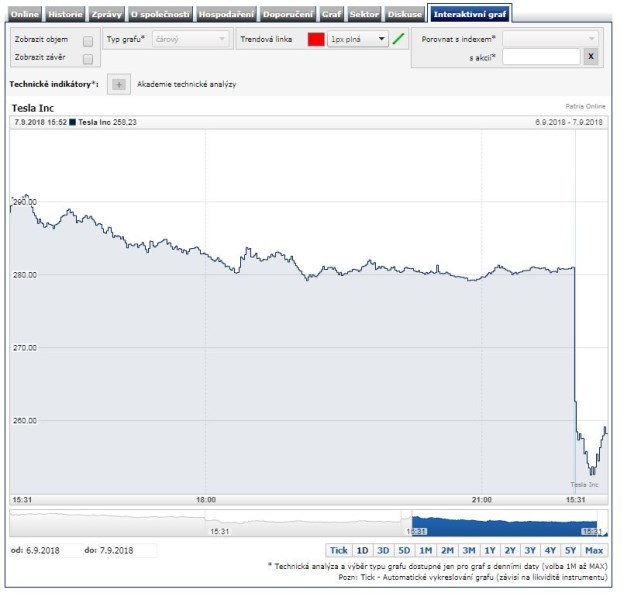The width and height of the screenshot is (641, 600).
Task: Click the X button next to s akcií field
Action: coord(591,57)
